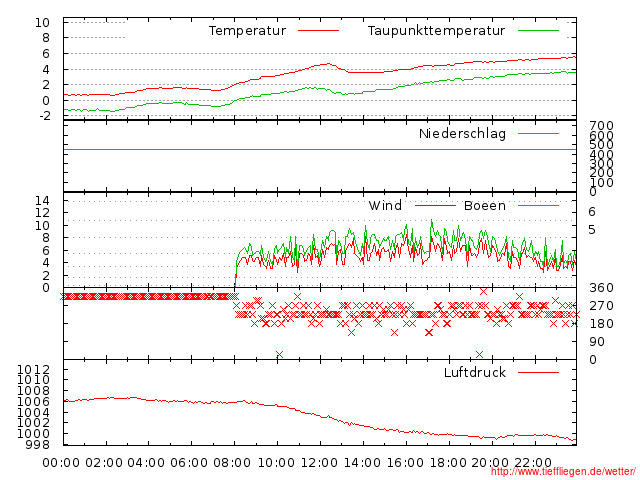This screenshot has height=480, width=640.
Task: Click the 1006 pressure axis label
Action: point(33,402)
